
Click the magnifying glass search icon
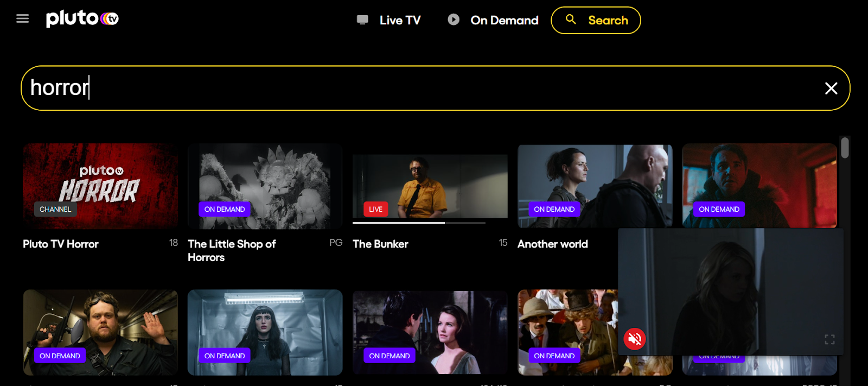[x=571, y=20]
